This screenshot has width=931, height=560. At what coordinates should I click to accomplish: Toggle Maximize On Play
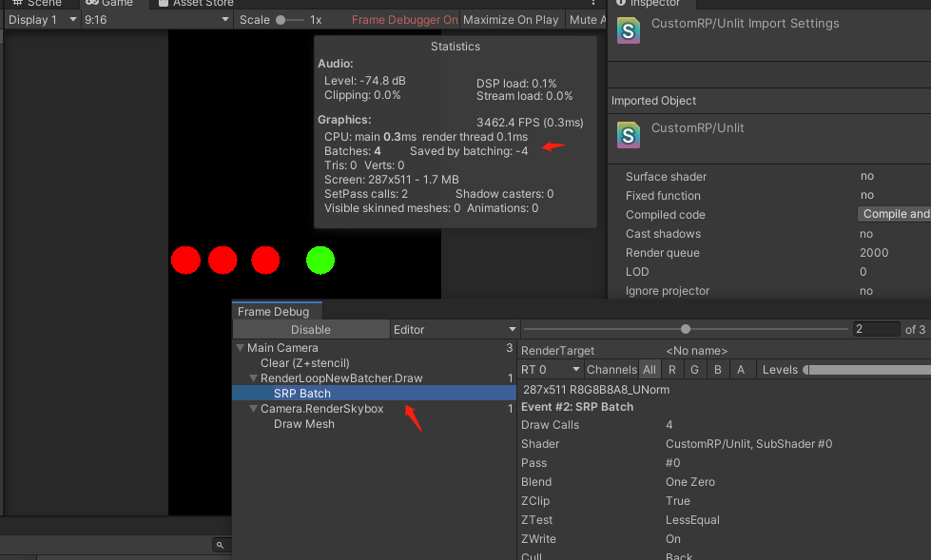(x=511, y=20)
